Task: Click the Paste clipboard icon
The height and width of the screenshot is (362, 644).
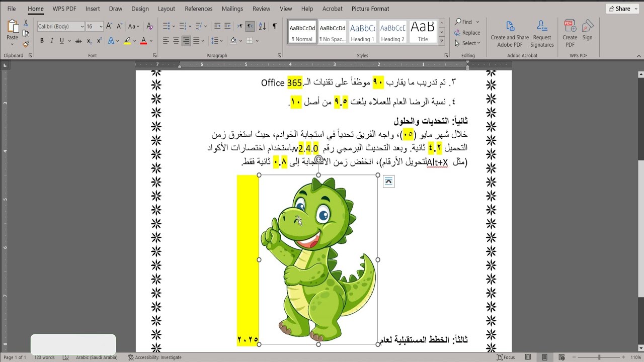Action: pos(12,27)
